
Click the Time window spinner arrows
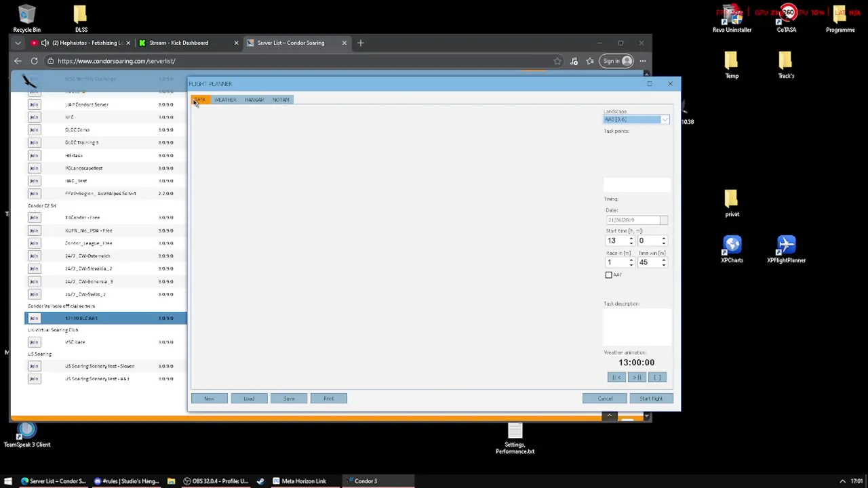click(x=664, y=262)
